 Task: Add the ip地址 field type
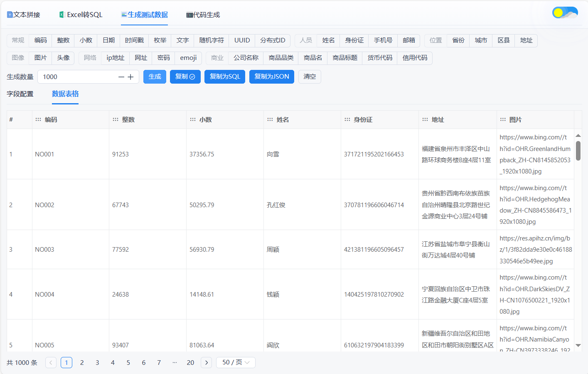[x=116, y=58]
